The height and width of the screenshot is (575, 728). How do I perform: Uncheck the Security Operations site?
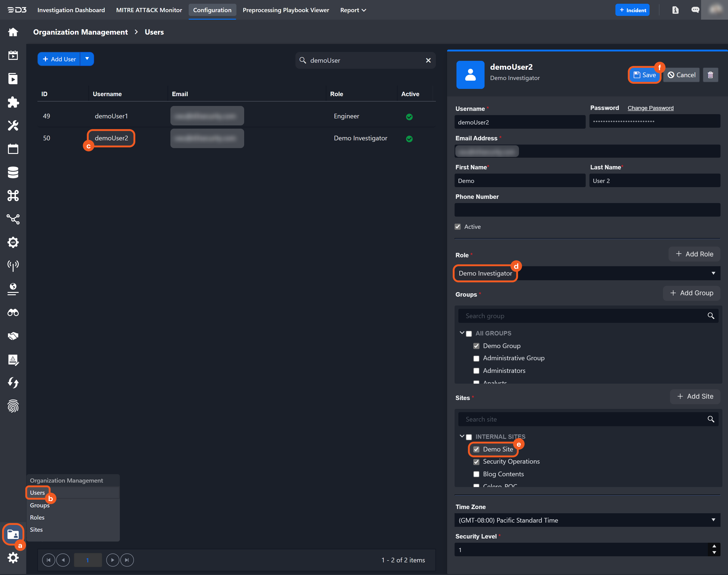(476, 462)
